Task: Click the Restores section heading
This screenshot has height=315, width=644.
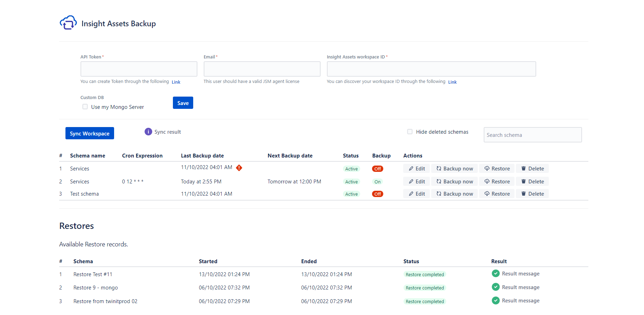Action: [x=77, y=226]
